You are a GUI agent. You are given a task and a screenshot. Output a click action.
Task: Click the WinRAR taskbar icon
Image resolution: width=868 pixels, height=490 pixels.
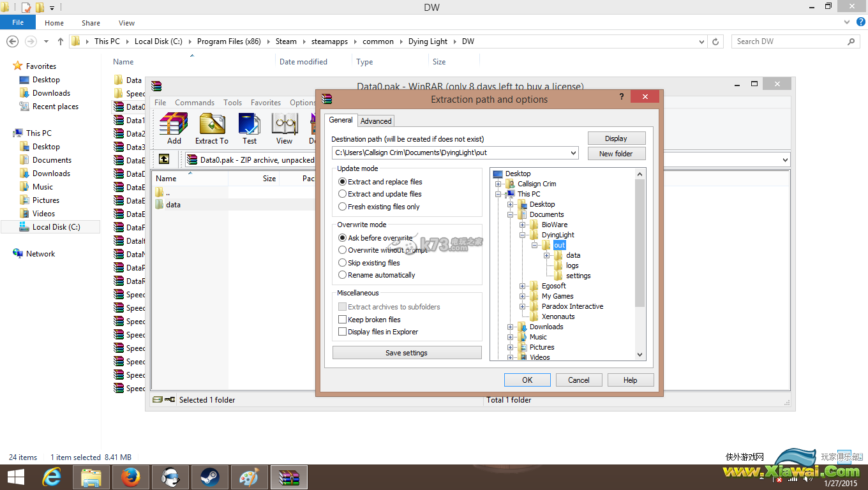point(289,477)
